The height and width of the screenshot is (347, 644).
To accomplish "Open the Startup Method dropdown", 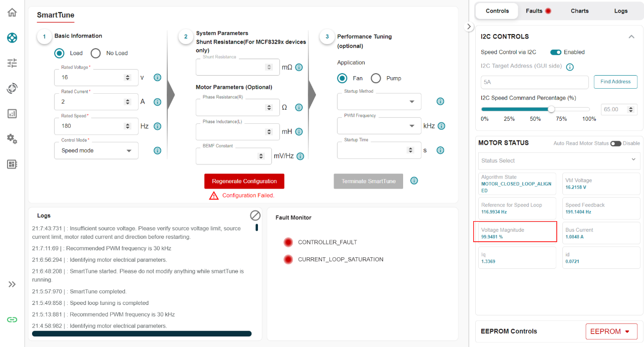I will coord(379,101).
